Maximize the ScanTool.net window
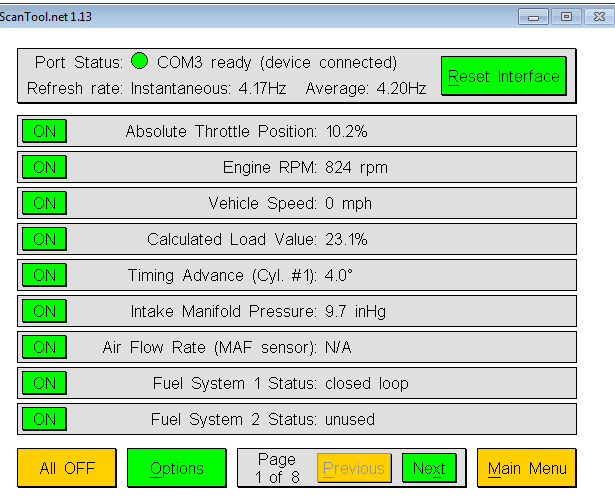Viewport: 615px width, 501px height. click(x=566, y=16)
